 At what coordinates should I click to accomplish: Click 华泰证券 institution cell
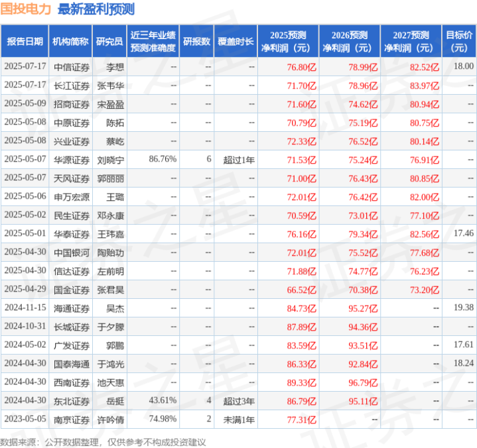tap(72, 234)
